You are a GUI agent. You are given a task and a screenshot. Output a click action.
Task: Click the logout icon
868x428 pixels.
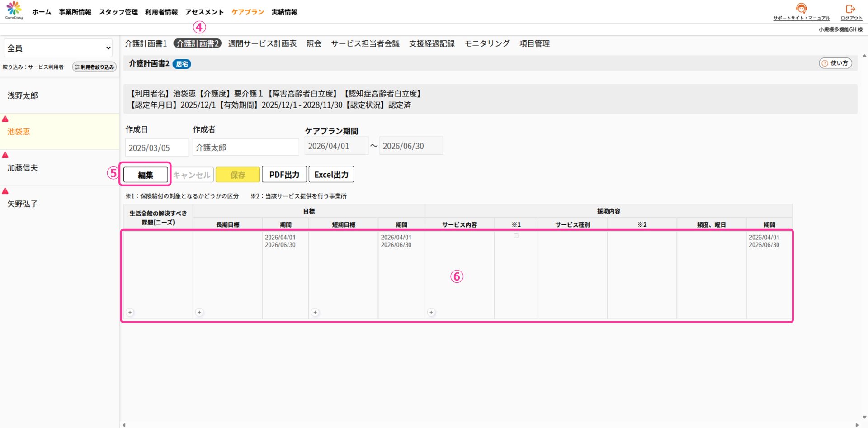pyautogui.click(x=850, y=9)
